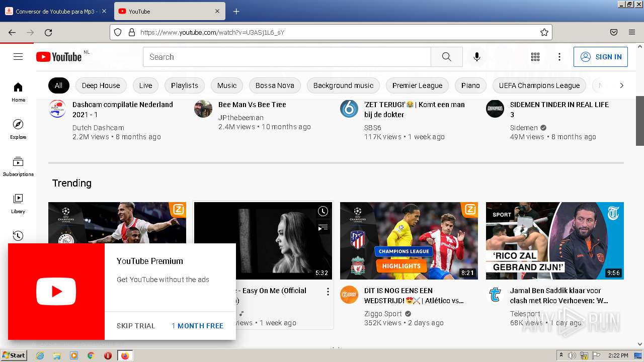Reload the page in Firefox

[48, 32]
